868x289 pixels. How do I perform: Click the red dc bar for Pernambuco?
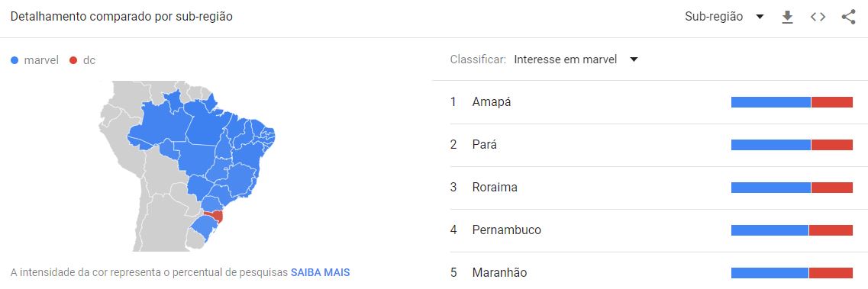pos(831,230)
